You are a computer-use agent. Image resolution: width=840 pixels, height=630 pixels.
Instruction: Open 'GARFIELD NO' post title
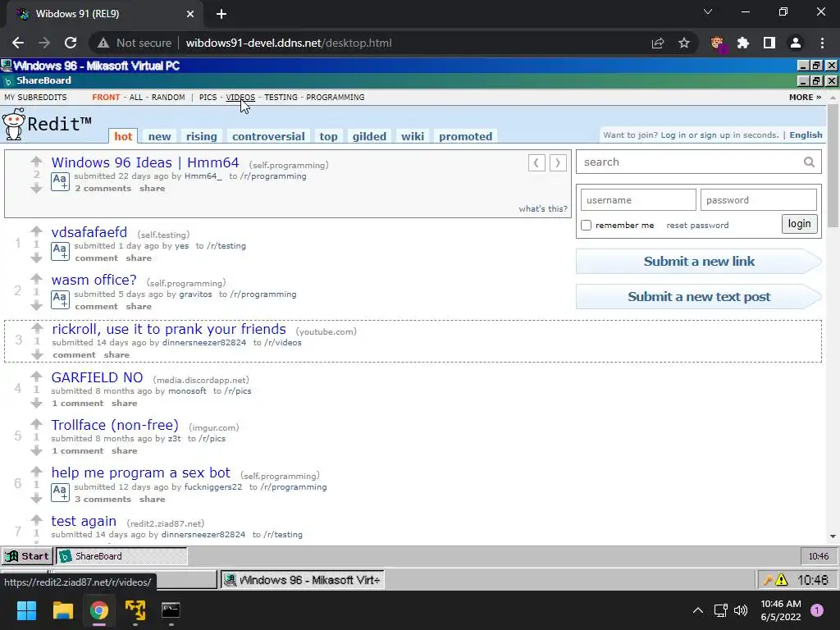[x=97, y=377]
